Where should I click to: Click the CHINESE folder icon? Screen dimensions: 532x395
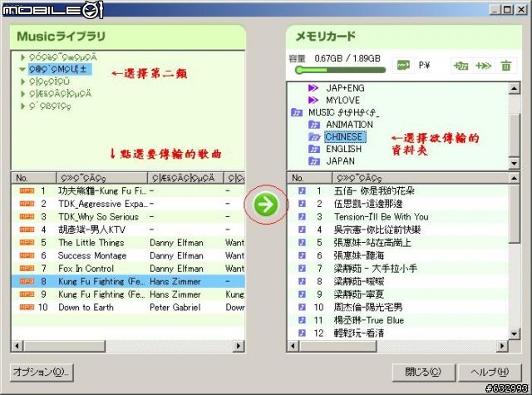click(314, 137)
